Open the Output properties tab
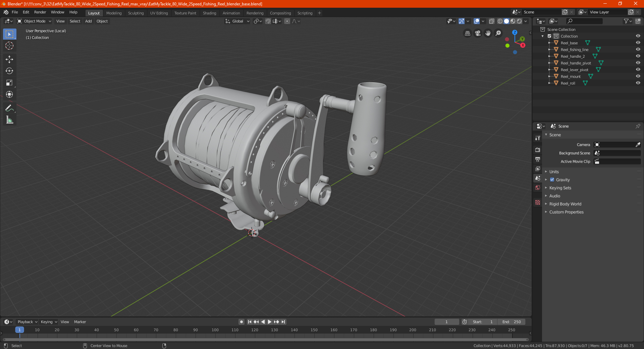Viewport: 644px width, 349px height. pos(538,159)
